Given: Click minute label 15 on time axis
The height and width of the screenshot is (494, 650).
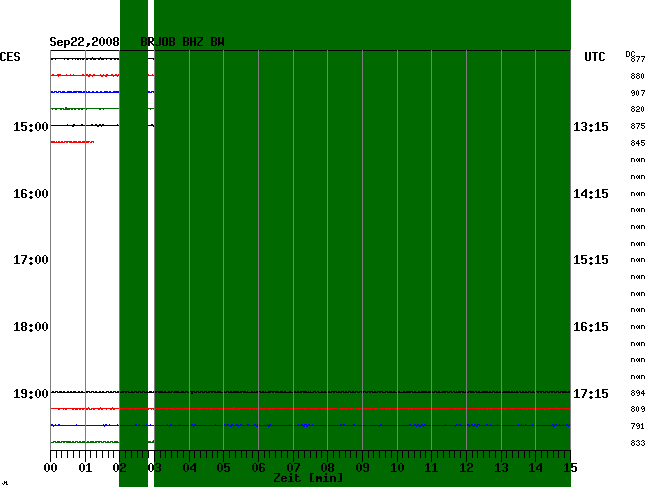Looking at the screenshot, I should point(570,468).
